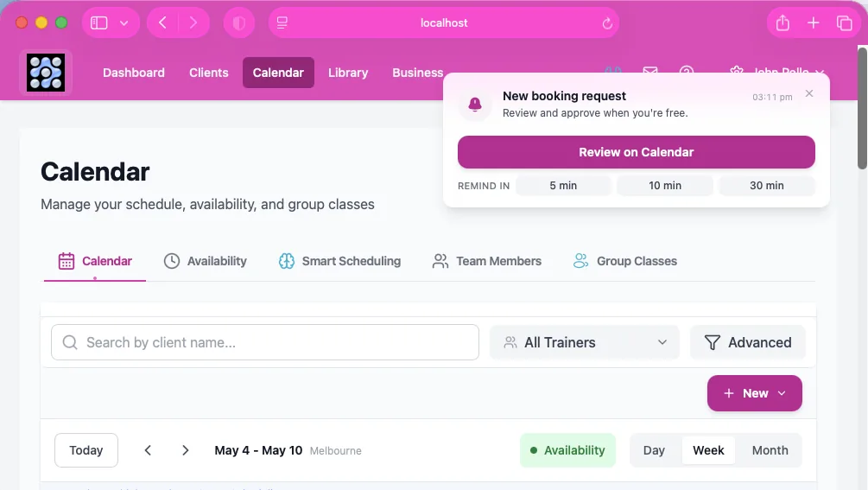The image size is (868, 490).
Task: Toggle the Availability overlay
Action: coord(567,450)
